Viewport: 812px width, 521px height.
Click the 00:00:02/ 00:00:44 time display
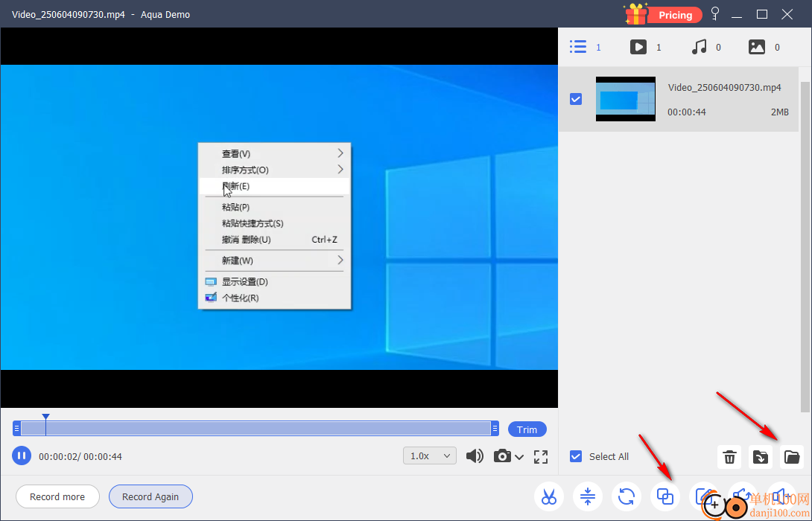point(80,456)
